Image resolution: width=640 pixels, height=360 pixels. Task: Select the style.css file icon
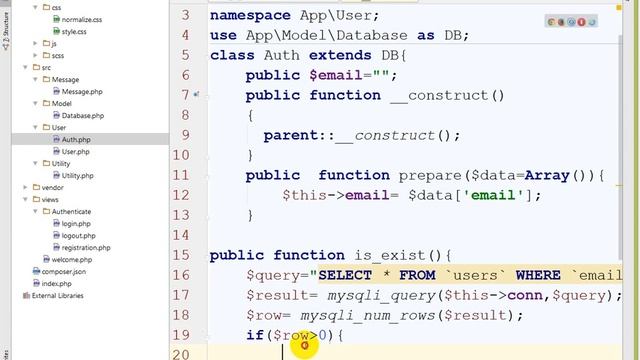[x=56, y=31]
